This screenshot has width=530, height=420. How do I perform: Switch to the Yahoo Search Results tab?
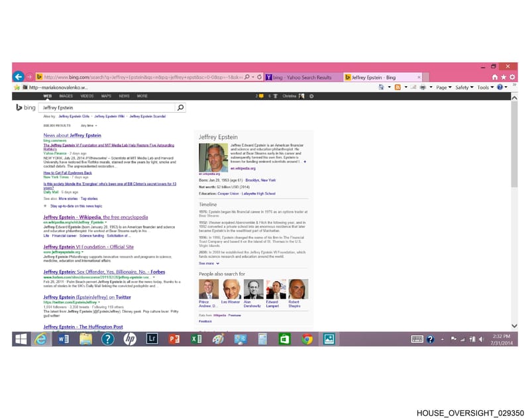[x=303, y=78]
